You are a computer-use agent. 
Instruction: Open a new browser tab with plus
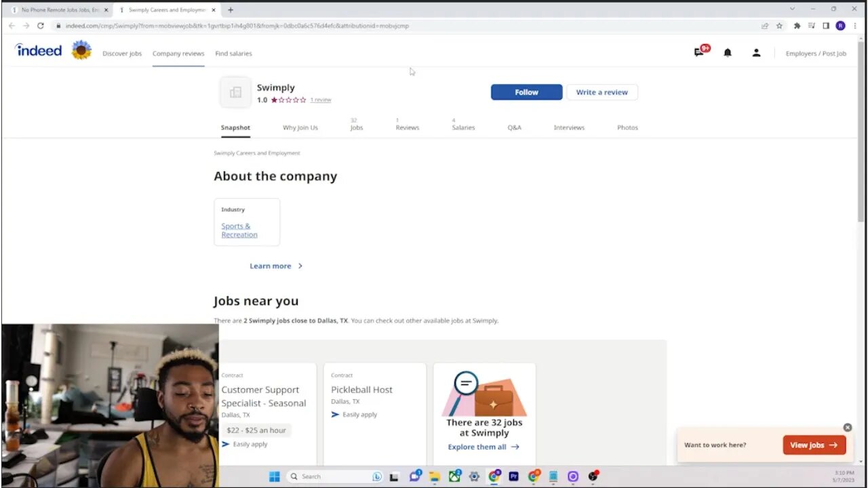(x=231, y=9)
